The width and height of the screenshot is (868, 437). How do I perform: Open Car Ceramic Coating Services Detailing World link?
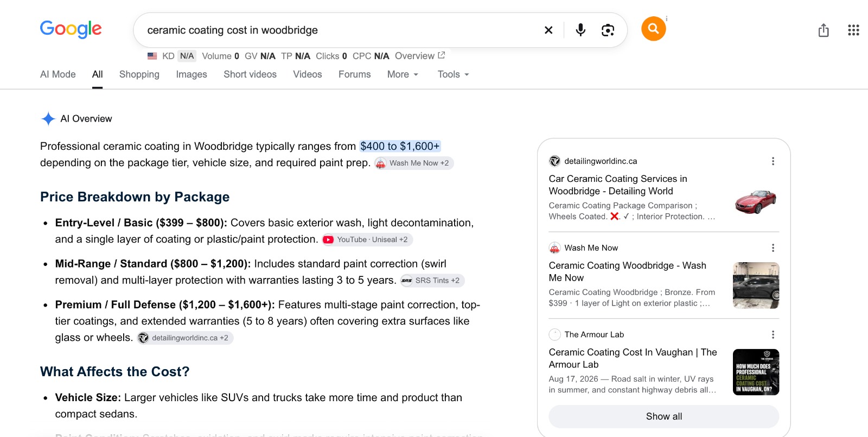618,185
